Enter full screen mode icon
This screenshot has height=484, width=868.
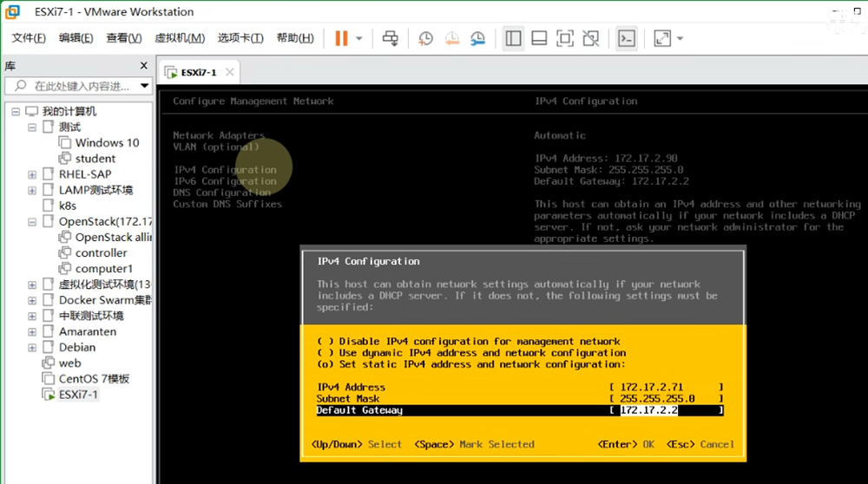pyautogui.click(x=565, y=38)
